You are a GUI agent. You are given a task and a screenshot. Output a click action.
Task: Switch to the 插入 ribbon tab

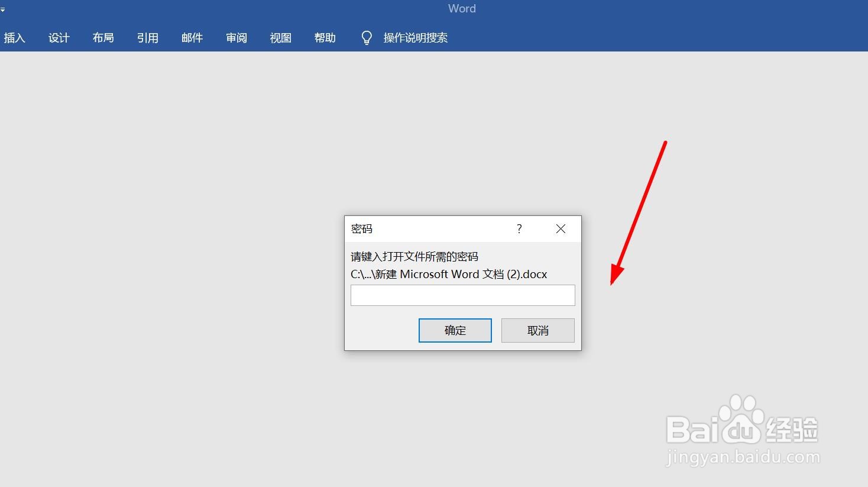(15, 37)
